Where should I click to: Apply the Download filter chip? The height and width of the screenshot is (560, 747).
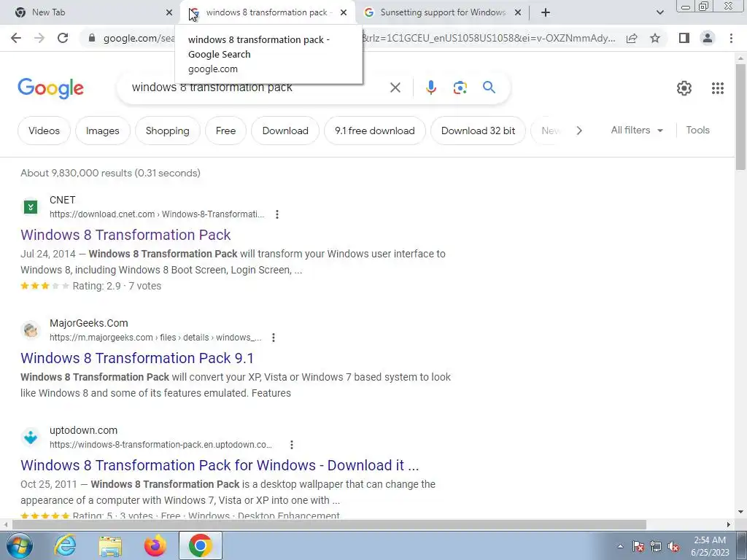click(285, 131)
